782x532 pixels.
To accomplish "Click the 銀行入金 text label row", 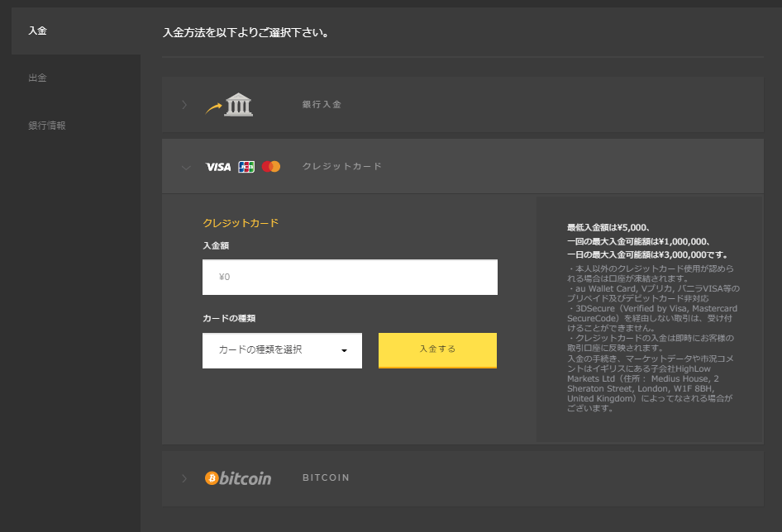I will click(321, 104).
